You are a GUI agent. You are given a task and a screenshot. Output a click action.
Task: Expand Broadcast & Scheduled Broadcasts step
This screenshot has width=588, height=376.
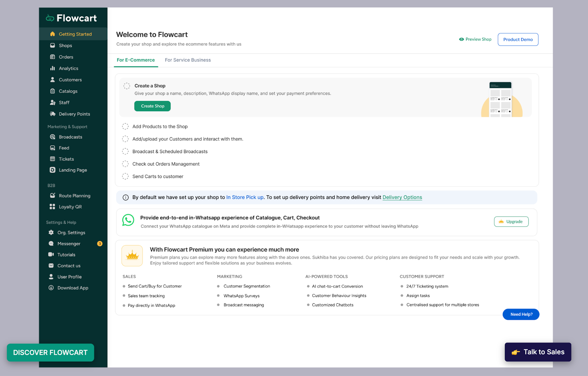(x=170, y=151)
